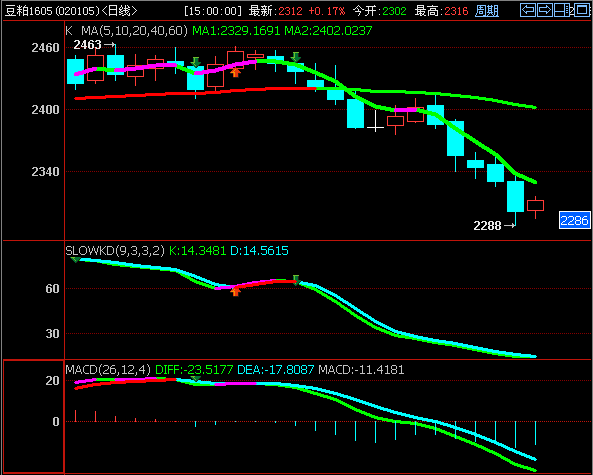Select the MACD(26,12,4) indicator label

coord(108,369)
